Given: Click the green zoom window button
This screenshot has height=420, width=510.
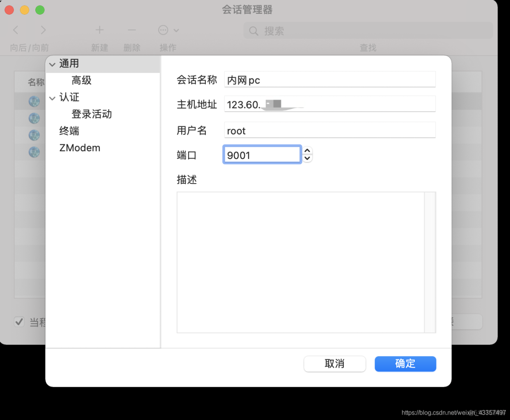Looking at the screenshot, I should [x=40, y=10].
